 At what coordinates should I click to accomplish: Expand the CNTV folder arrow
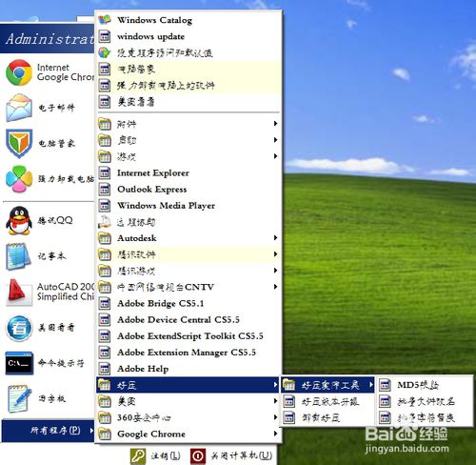click(x=276, y=287)
